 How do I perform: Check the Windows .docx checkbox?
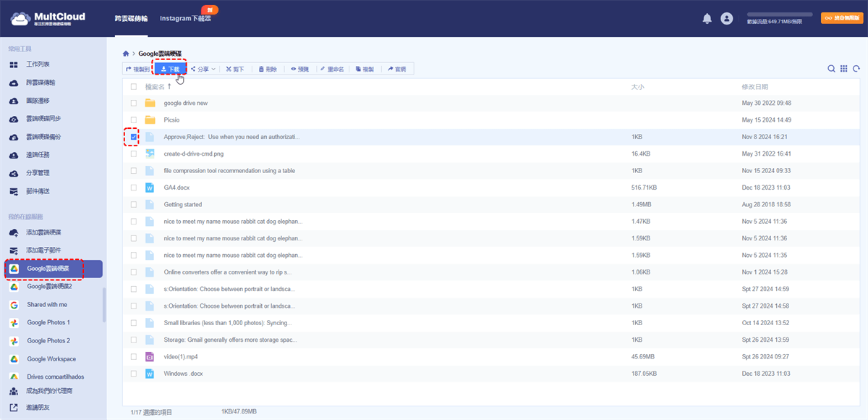(134, 374)
